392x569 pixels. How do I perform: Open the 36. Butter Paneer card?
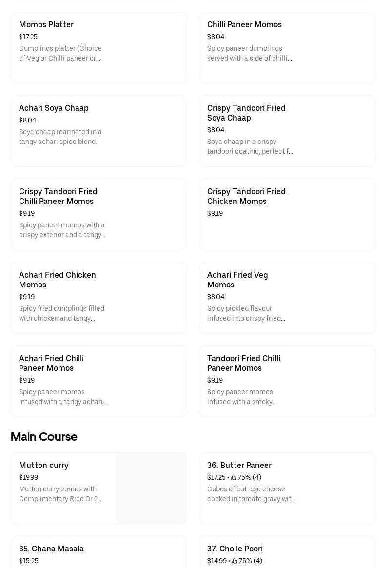(x=287, y=488)
